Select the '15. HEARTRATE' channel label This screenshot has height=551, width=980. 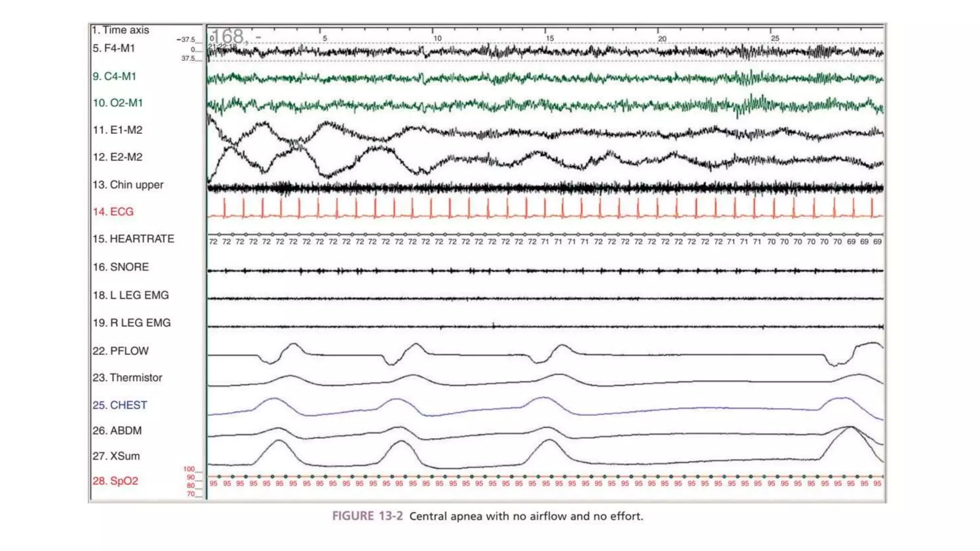[x=134, y=239]
